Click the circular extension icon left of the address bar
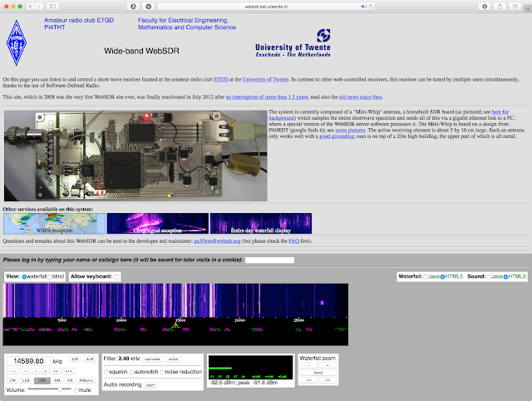 point(133,7)
